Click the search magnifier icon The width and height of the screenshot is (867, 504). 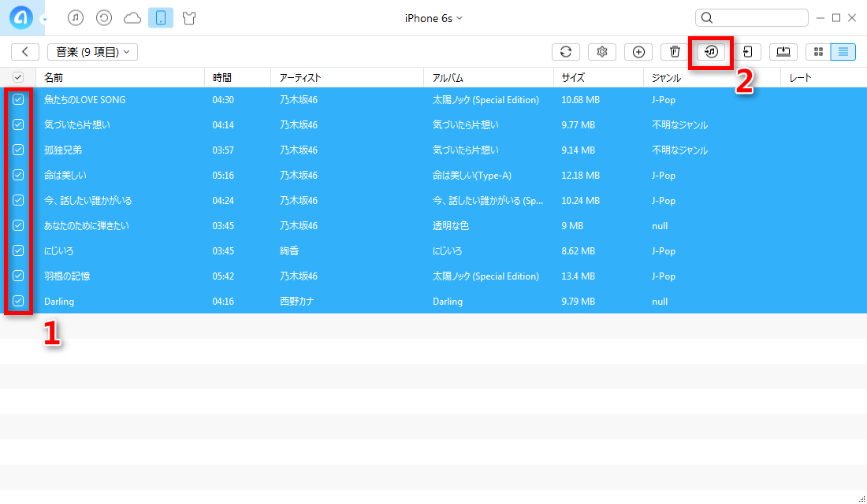pyautogui.click(x=707, y=18)
